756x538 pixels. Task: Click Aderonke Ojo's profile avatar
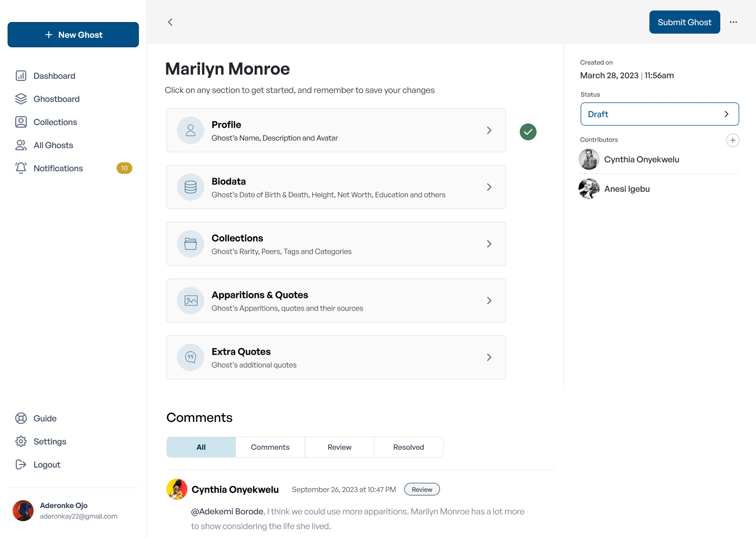point(23,511)
